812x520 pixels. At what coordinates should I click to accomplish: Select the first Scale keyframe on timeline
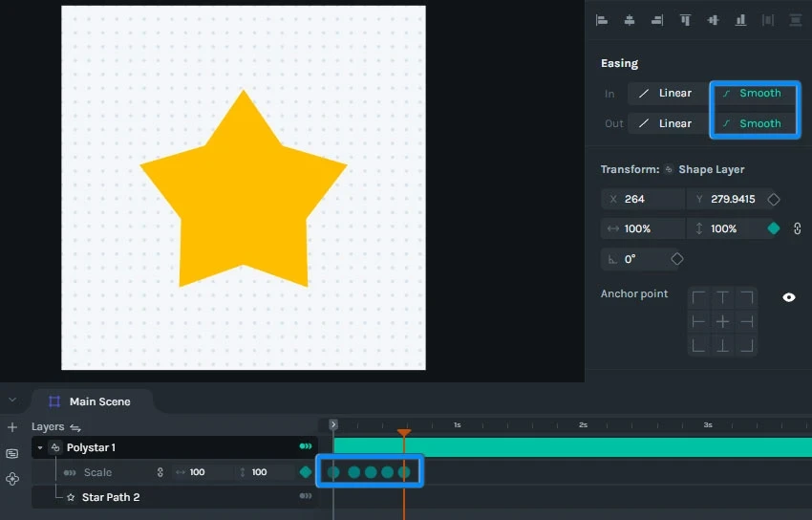point(333,472)
